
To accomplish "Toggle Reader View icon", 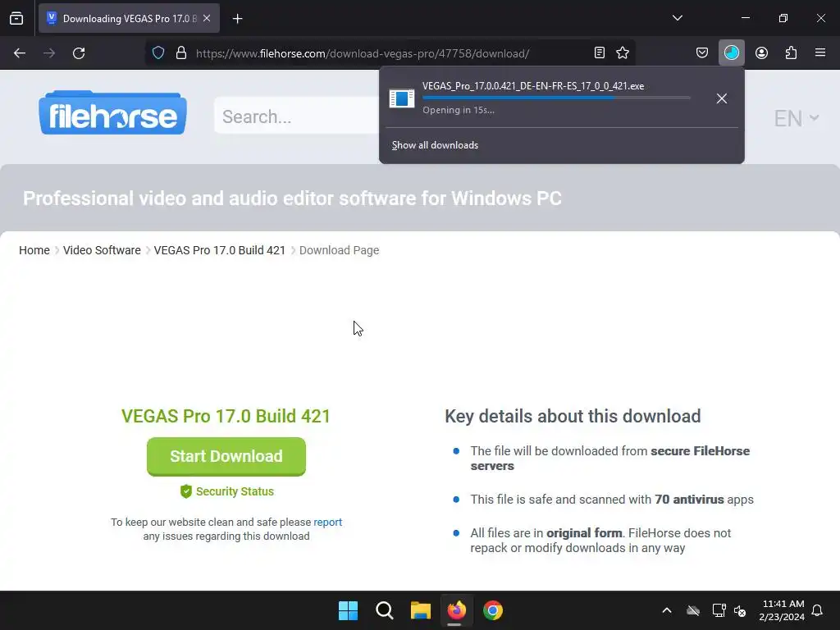I will click(x=600, y=52).
